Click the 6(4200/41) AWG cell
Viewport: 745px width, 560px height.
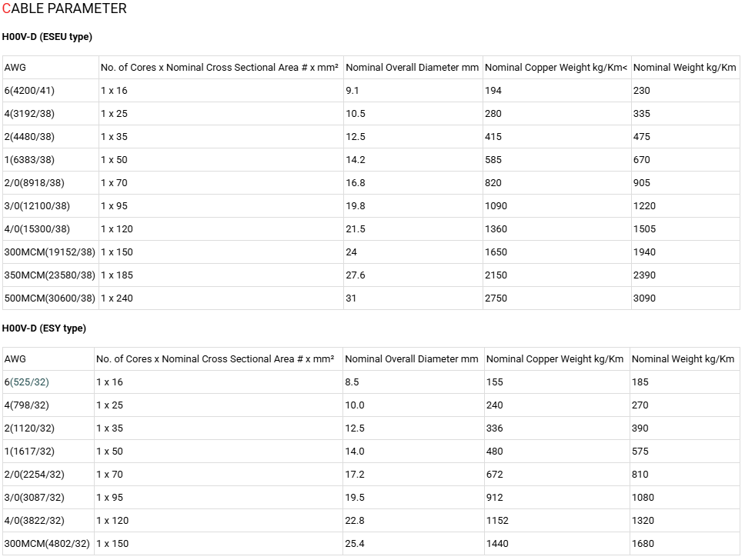[51, 91]
